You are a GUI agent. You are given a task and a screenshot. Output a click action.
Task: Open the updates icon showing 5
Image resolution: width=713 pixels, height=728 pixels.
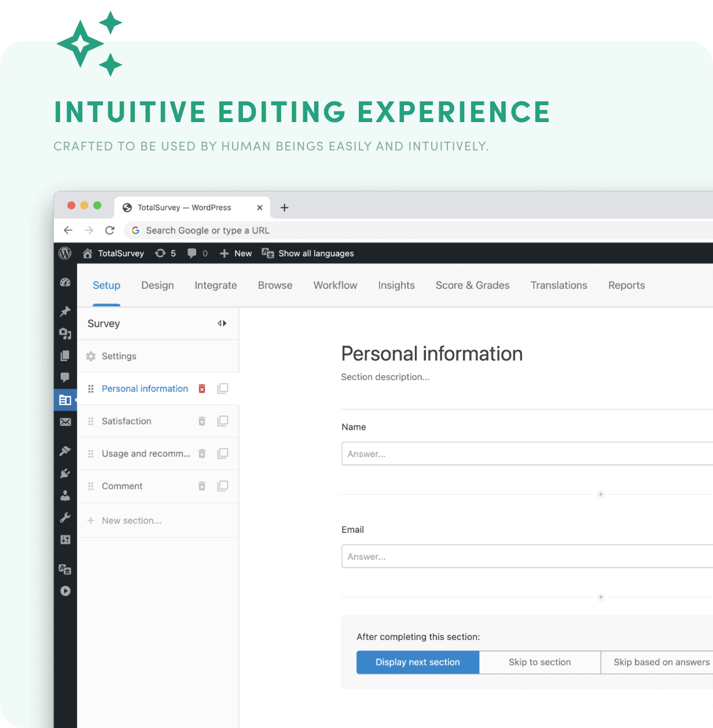(x=166, y=253)
